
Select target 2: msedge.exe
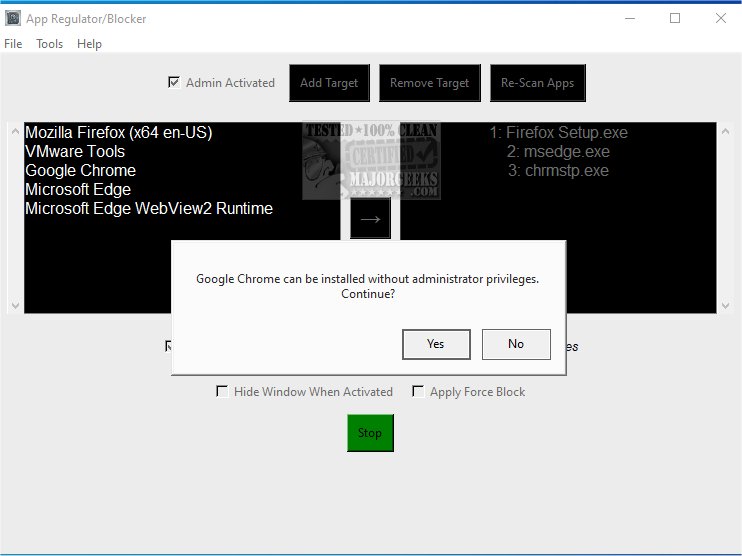click(x=558, y=151)
